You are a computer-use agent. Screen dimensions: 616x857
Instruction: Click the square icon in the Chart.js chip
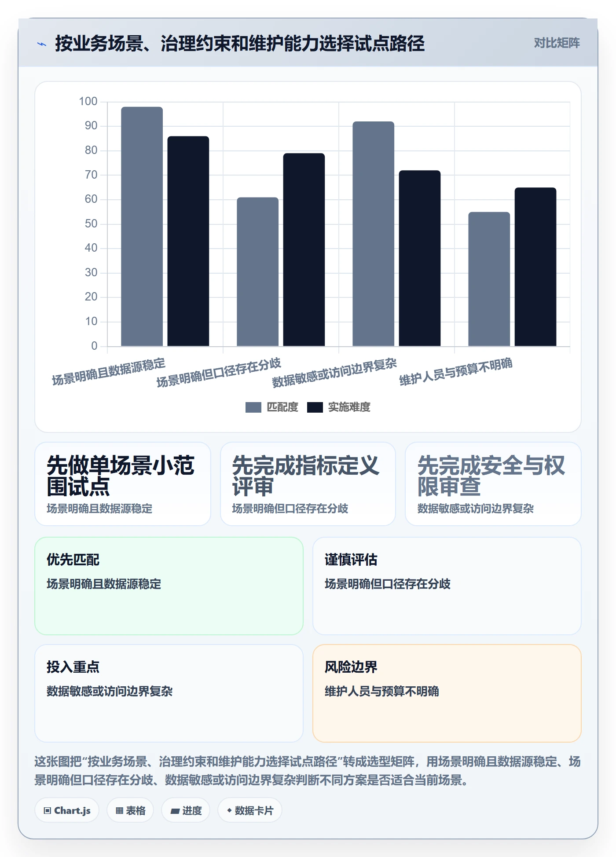48,811
